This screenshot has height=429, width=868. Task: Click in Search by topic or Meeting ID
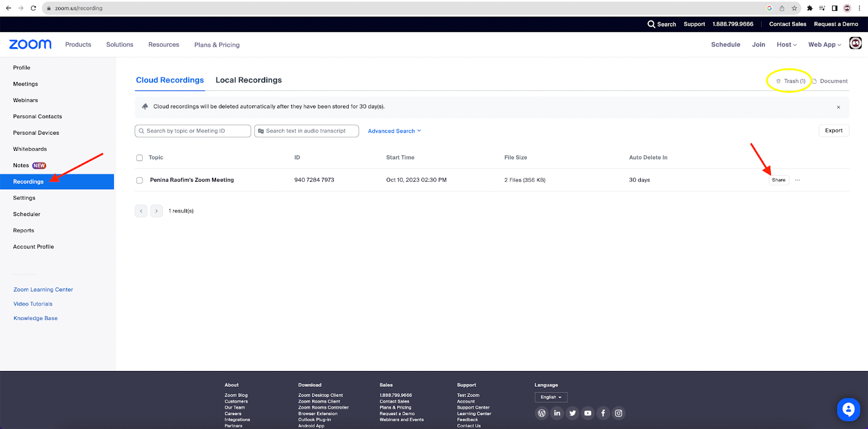[193, 131]
